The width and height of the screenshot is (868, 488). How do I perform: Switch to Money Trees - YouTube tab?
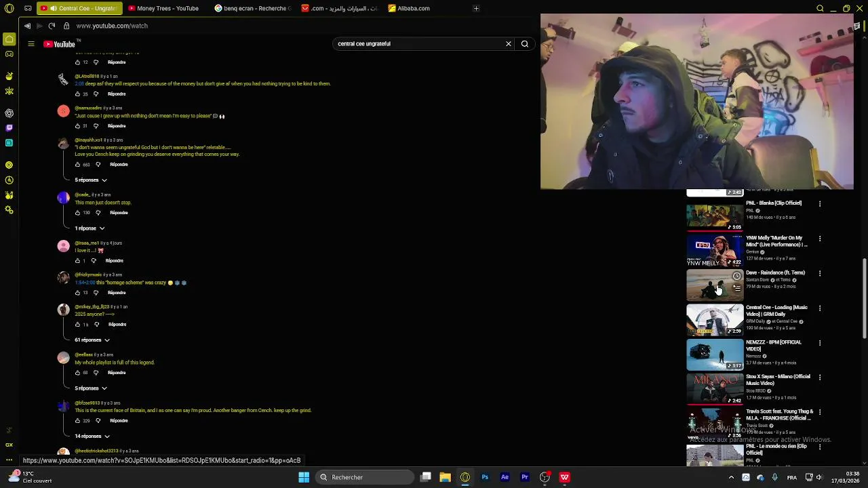163,8
